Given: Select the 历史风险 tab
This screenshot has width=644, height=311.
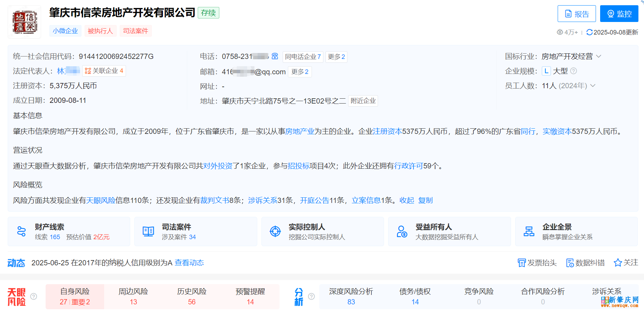Looking at the screenshot, I should click(x=192, y=296).
